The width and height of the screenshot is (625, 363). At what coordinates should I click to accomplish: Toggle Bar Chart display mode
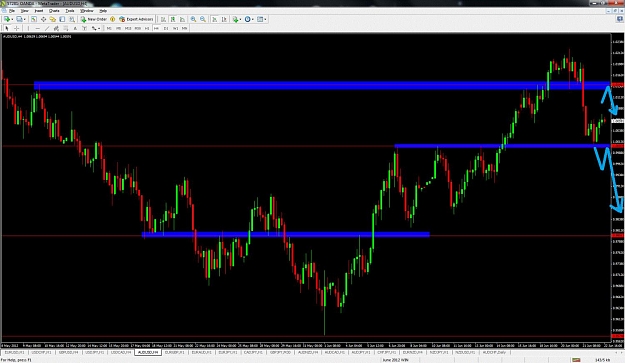pyautogui.click(x=163, y=19)
